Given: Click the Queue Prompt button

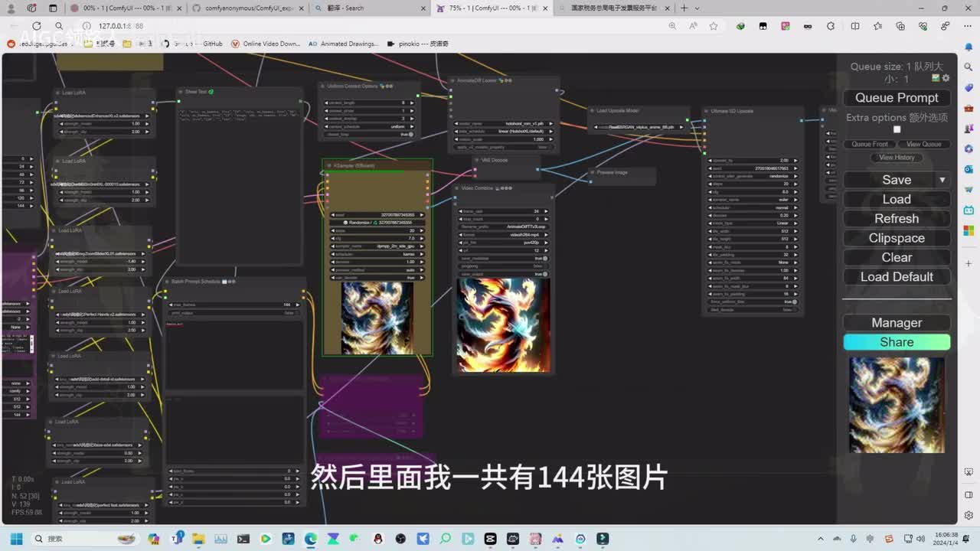Looking at the screenshot, I should pos(897,98).
